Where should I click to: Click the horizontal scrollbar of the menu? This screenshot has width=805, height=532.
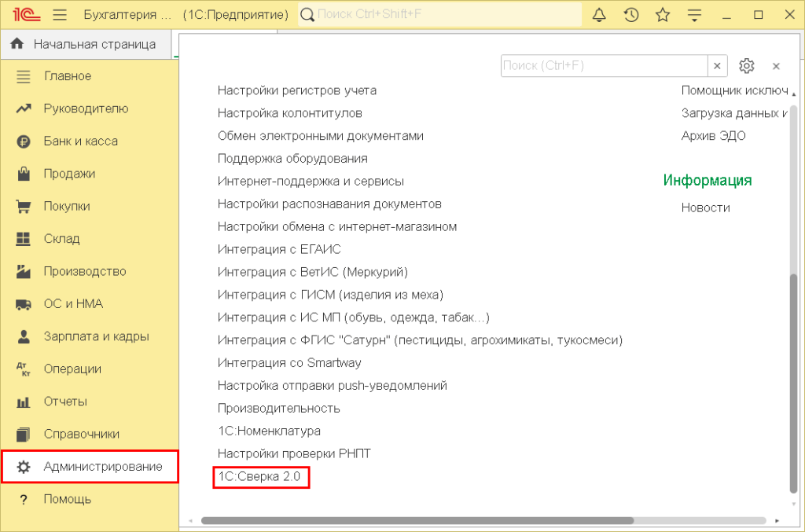pos(417,520)
